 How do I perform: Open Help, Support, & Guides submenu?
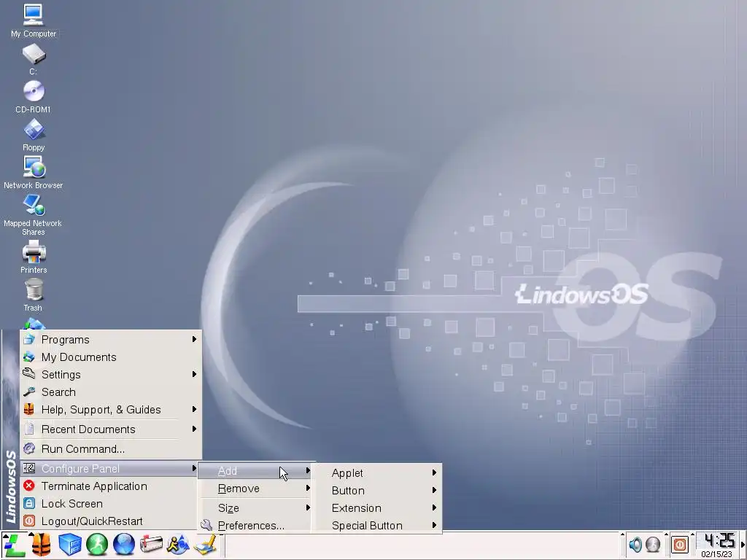111,410
